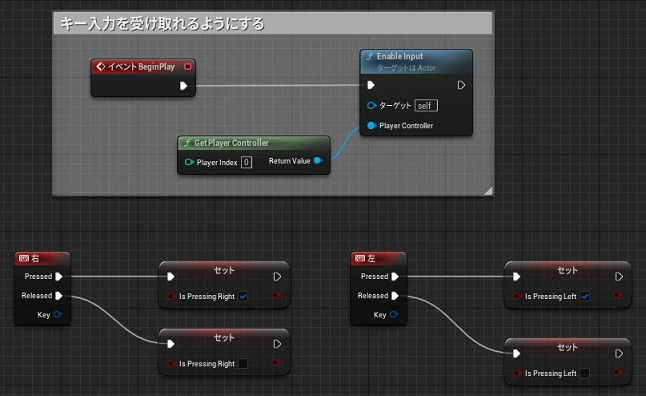Click the ターゲットは Actor subtitle text
Image resolution: width=646 pixels, height=396 pixels.
coord(406,68)
